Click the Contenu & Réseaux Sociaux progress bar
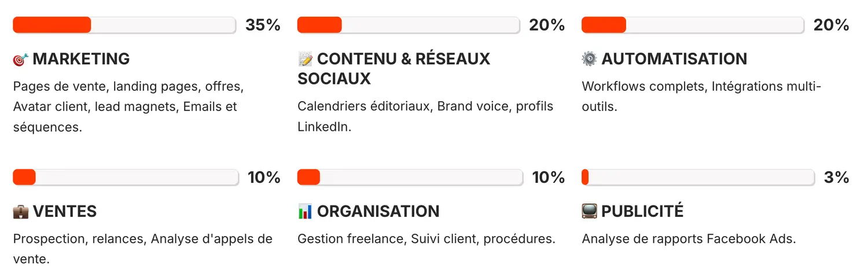This screenshot has width=868, height=280. point(409,25)
